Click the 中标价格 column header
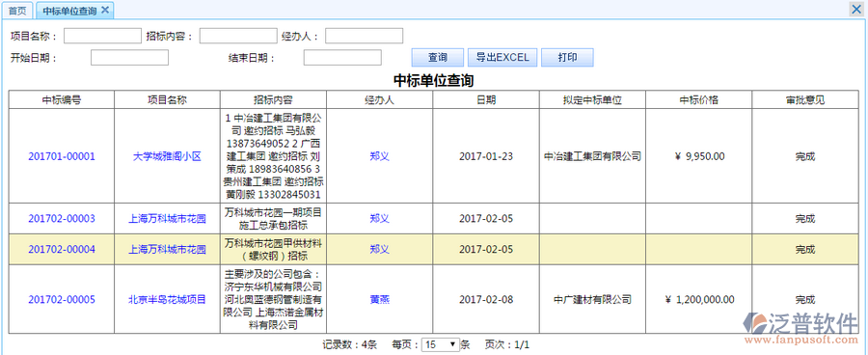Image resolution: width=868 pixels, height=355 pixels. coord(699,100)
